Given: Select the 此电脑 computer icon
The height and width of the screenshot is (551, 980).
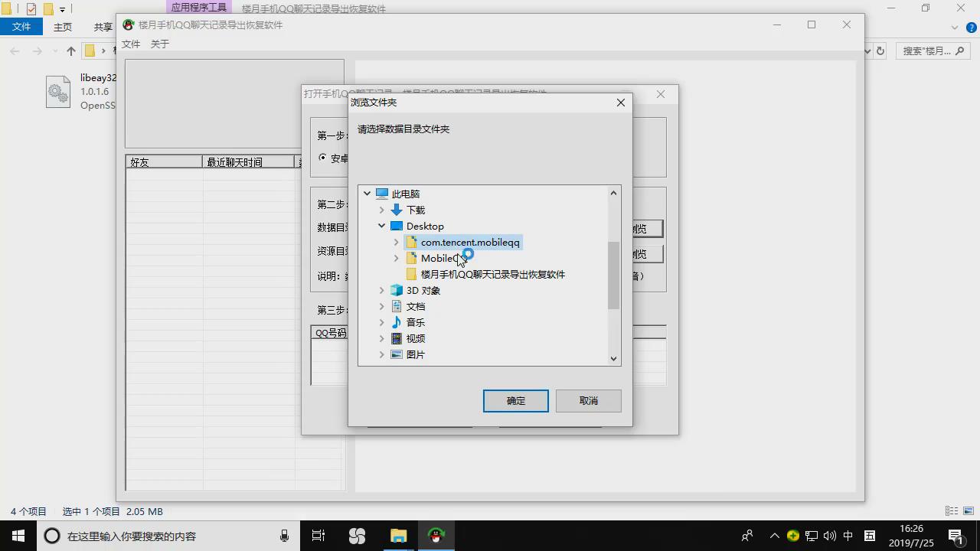Looking at the screenshot, I should coord(382,194).
